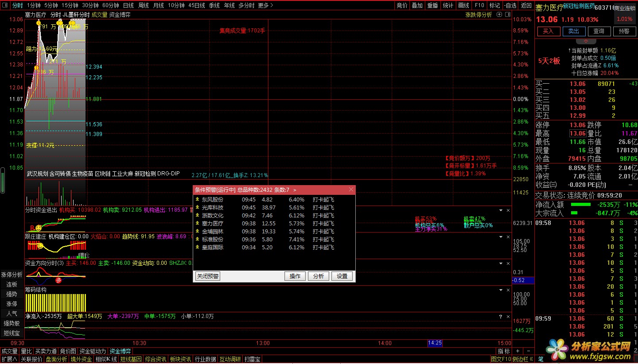
Task: Click the 东风股份 row alert icon
Action: click(x=197, y=200)
